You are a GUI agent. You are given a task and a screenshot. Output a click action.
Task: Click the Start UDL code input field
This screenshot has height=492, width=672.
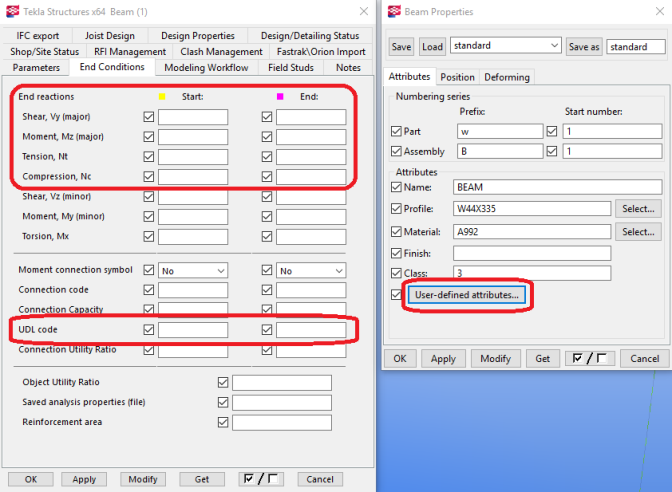[x=193, y=330]
